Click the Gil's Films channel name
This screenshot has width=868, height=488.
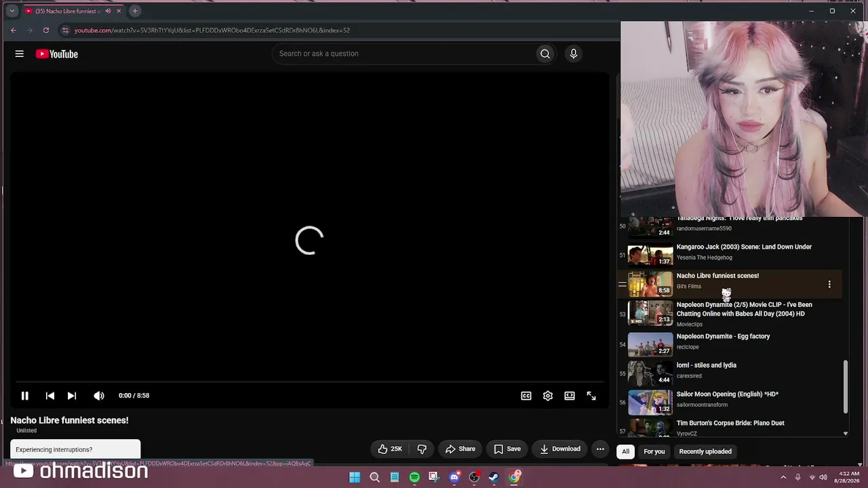coord(689,287)
